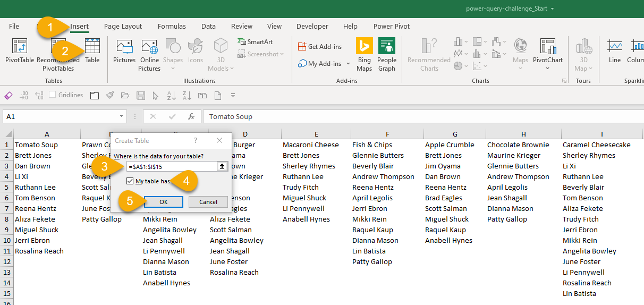Toggle the Gridlines checkbox
The height and width of the screenshot is (305, 644).
(x=53, y=95)
